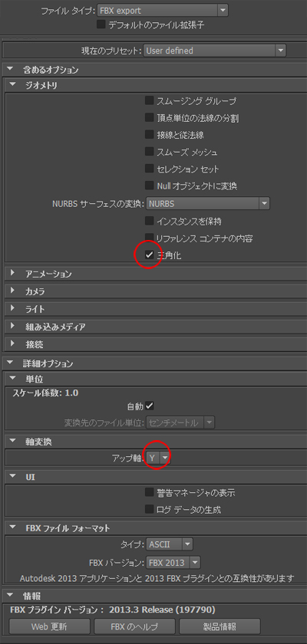
Task: Open FBX バージョン FBX 2013 dropdown
Action: click(x=173, y=562)
